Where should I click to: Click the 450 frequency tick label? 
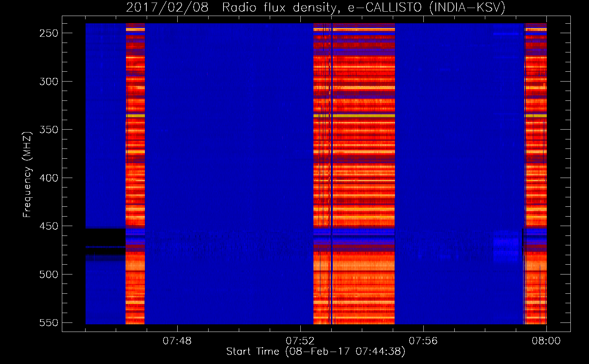point(49,226)
